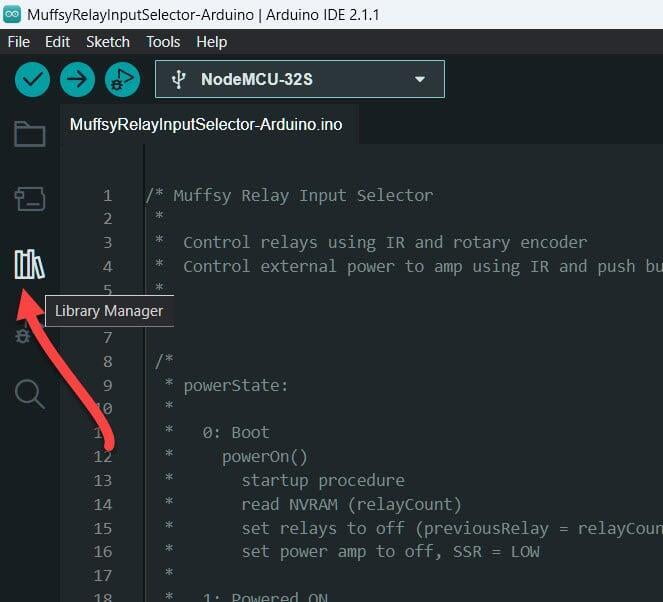
Task: Start Debugging with the play-bug button
Action: [123, 79]
